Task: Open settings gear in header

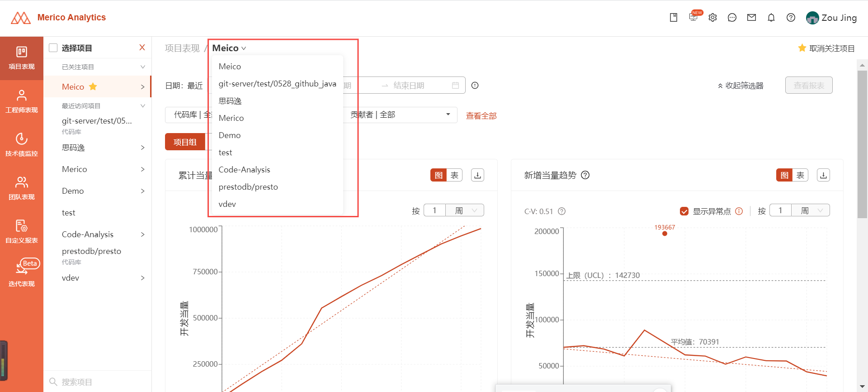Action: [713, 18]
